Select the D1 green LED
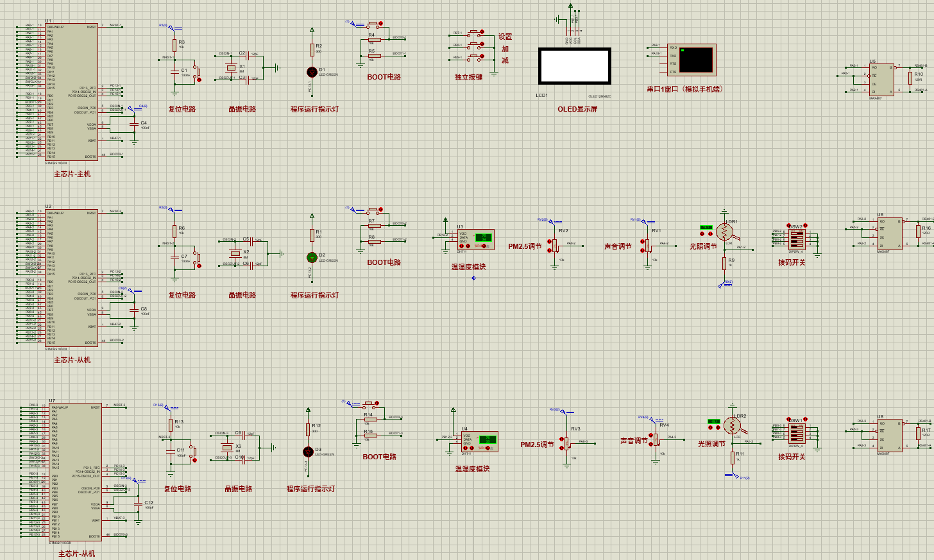The height and width of the screenshot is (560, 934). [x=312, y=72]
